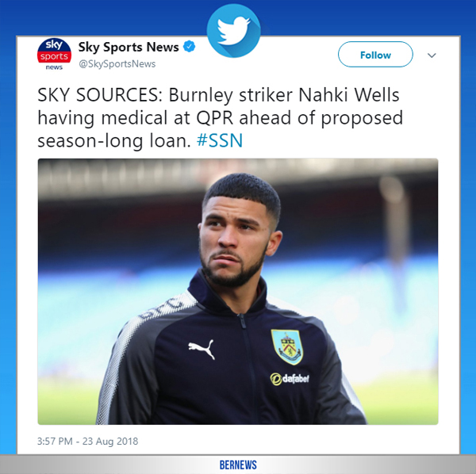The height and width of the screenshot is (474, 476).
Task: Click the phrase season-long loan in tweet
Action: click(113, 141)
